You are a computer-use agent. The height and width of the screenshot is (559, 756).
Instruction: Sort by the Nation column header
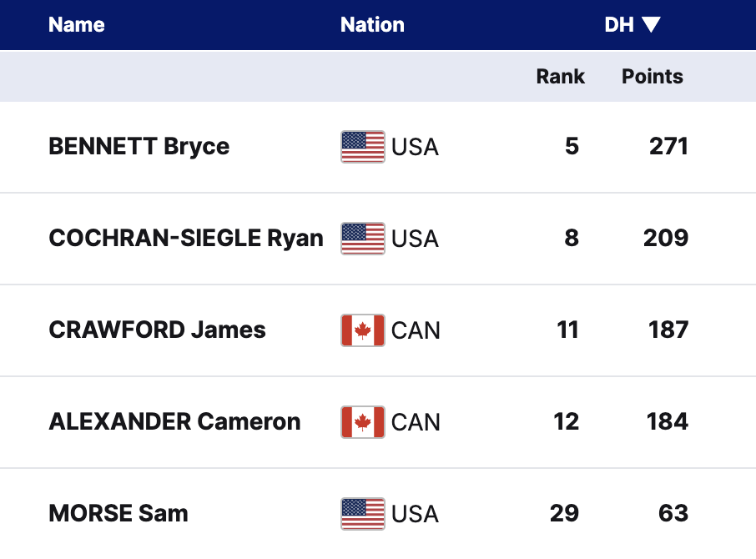click(x=372, y=25)
